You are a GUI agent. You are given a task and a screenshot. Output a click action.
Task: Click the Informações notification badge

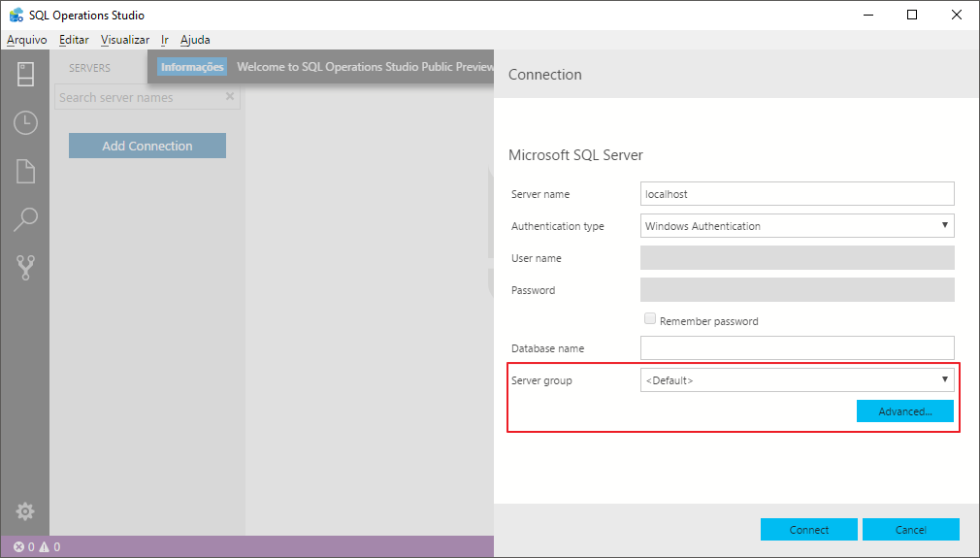192,67
